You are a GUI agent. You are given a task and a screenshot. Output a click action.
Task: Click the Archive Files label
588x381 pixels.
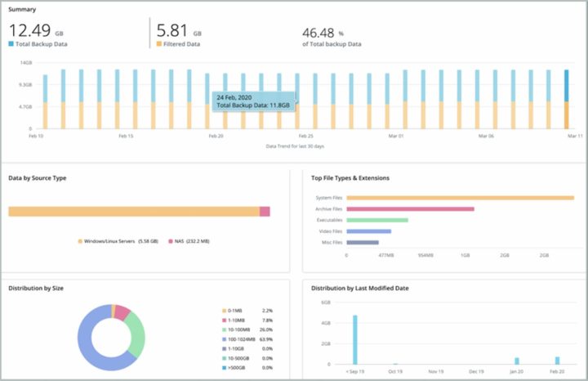point(329,209)
